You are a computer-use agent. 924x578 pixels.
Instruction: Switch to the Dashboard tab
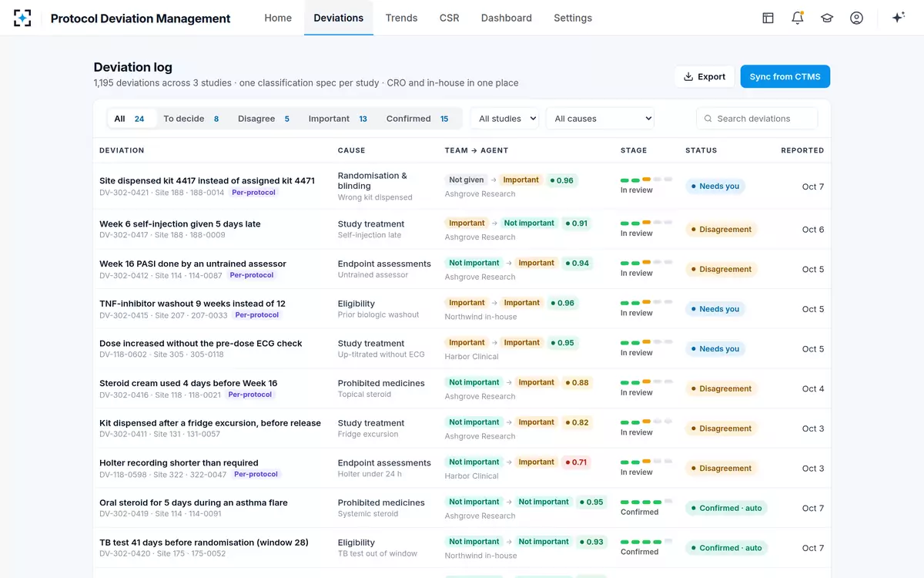[506, 18]
